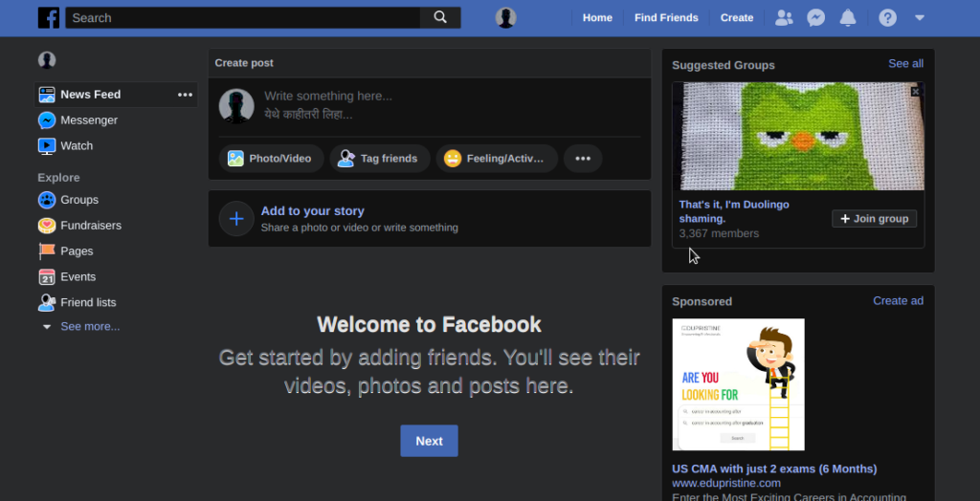Screen dimensions: 980x501
Task: Click the Suggested Groups heading
Action: [724, 65]
